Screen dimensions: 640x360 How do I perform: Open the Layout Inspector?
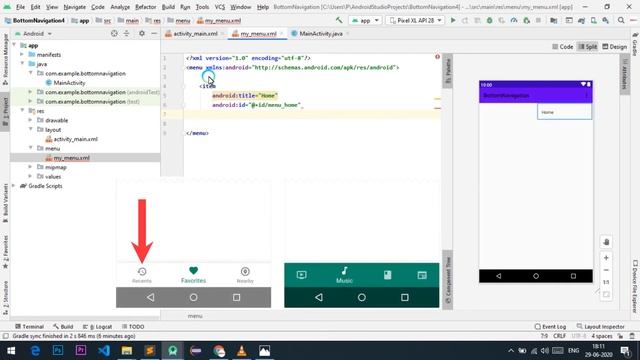pos(600,327)
